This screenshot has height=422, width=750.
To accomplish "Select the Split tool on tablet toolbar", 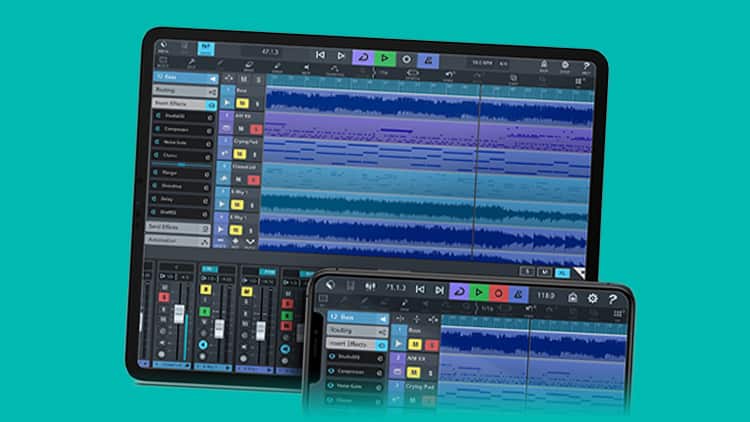I will pos(191,63).
